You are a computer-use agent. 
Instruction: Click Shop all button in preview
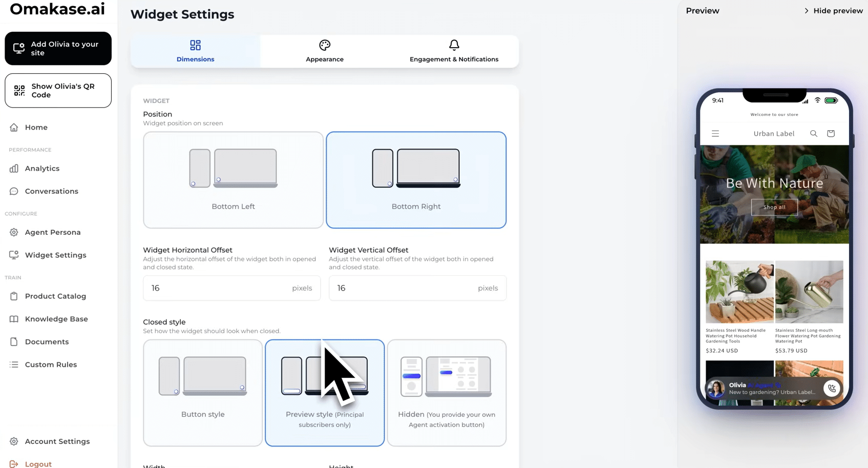tap(774, 207)
